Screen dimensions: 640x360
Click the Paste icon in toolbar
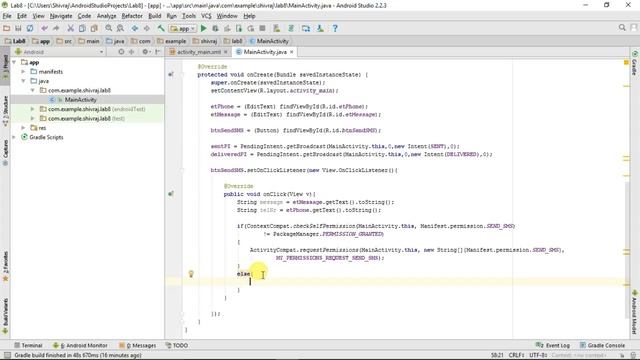94,28
